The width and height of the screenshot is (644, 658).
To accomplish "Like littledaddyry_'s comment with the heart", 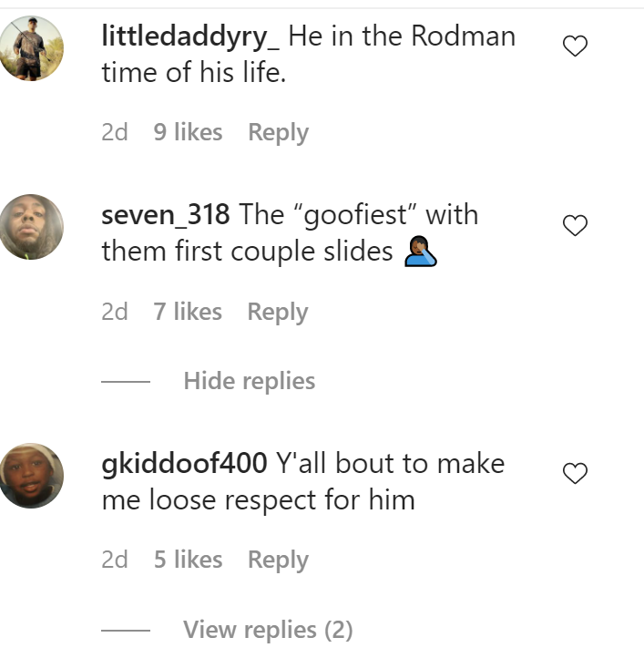I will tap(575, 46).
